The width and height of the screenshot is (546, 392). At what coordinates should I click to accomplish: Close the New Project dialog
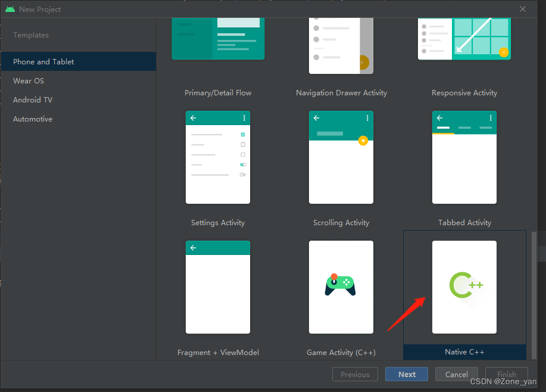click(x=523, y=9)
